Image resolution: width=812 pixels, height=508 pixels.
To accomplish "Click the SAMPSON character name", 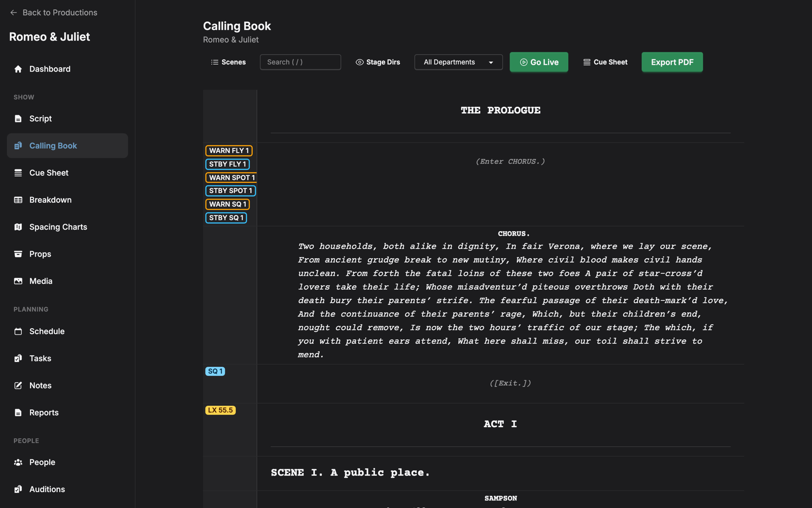I will click(500, 499).
